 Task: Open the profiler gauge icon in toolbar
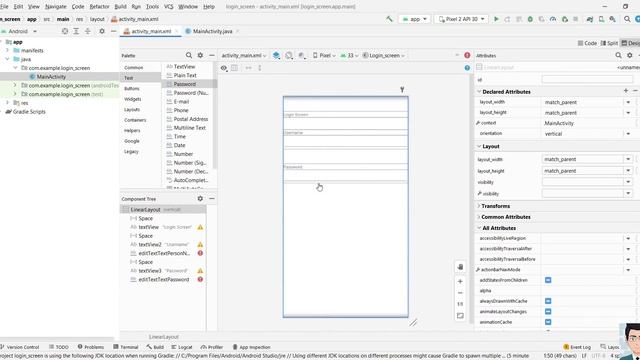553,19
